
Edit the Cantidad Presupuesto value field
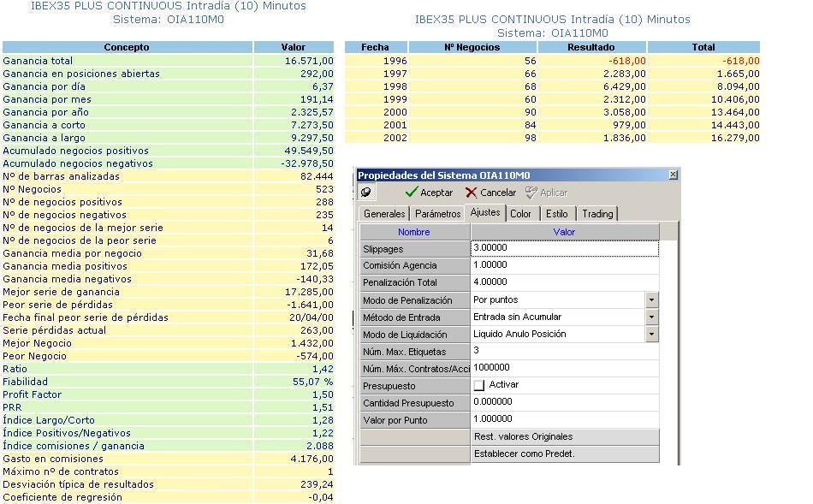(565, 402)
